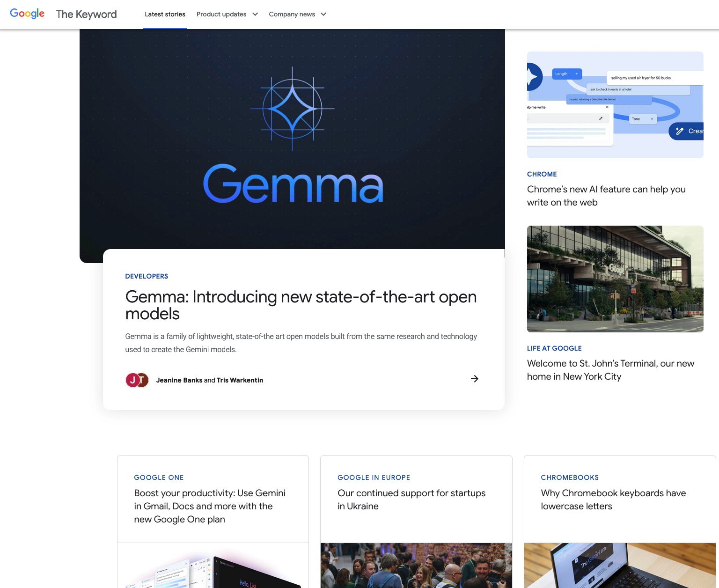Image resolution: width=719 pixels, height=588 pixels.
Task: Read the support for startups in Ukraine story
Action: click(411, 500)
